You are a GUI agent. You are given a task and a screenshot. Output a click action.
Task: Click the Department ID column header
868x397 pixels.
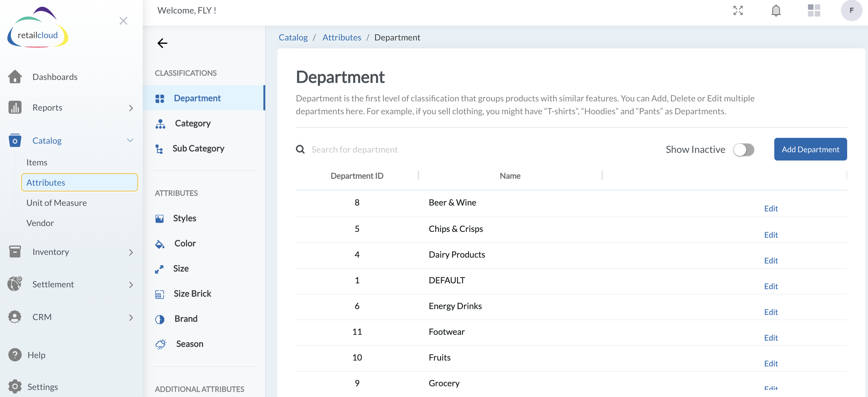357,176
